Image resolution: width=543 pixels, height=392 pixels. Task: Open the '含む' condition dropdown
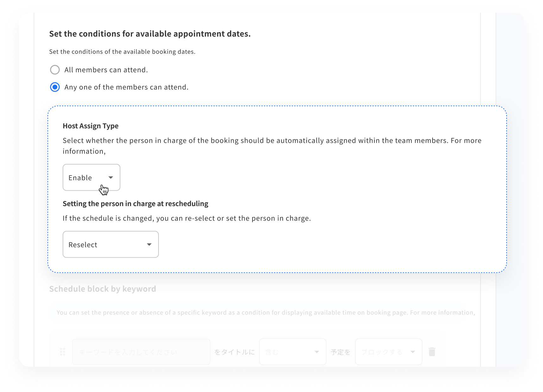click(292, 352)
